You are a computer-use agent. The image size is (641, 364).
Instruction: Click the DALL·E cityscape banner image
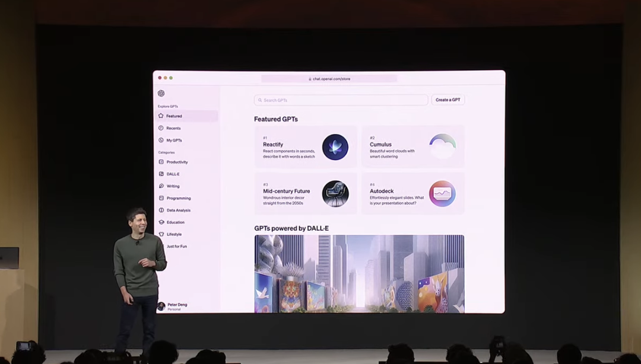pos(359,273)
